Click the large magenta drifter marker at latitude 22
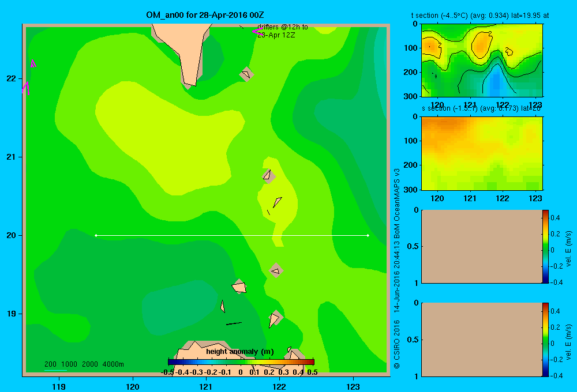Screen dimensions: 577x392 click(x=26, y=88)
